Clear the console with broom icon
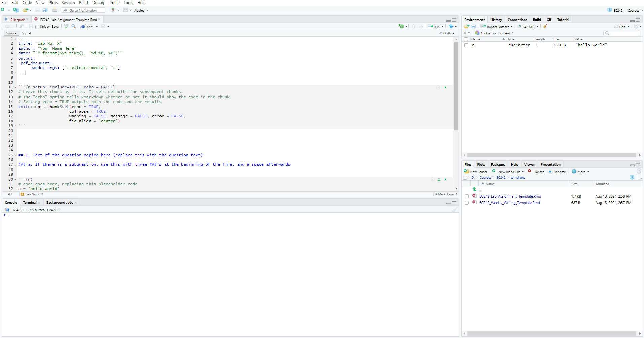Screen dimensions: 644x338 (454, 210)
